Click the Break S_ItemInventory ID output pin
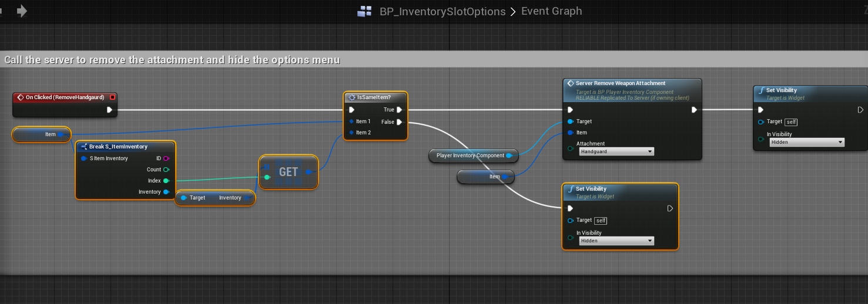The height and width of the screenshot is (304, 868). 166,158
